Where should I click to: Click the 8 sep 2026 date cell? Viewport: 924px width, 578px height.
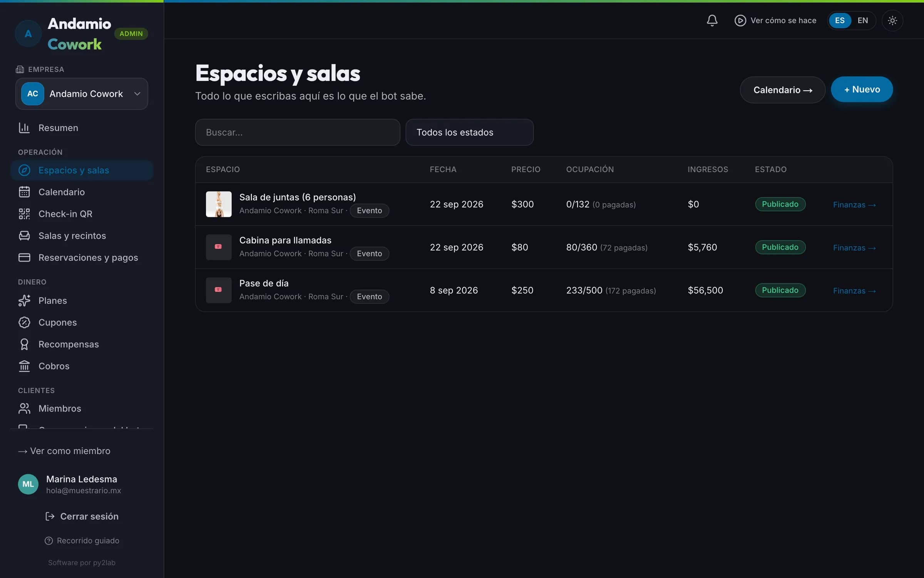(x=454, y=290)
